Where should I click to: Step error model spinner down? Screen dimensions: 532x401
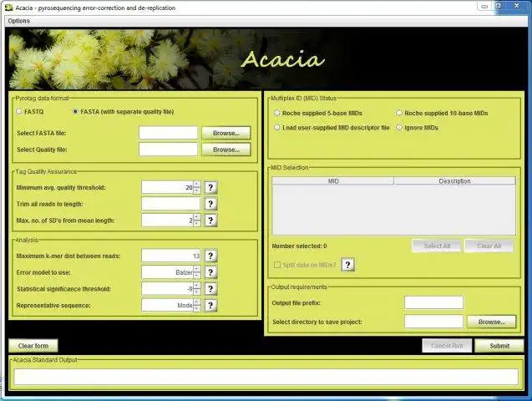[x=197, y=275]
